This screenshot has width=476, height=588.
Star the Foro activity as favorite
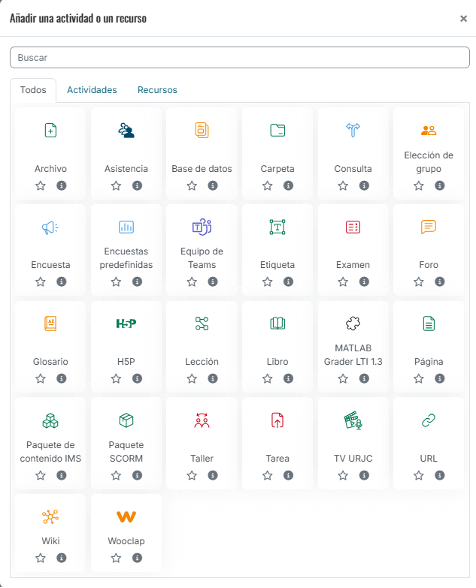coord(419,282)
